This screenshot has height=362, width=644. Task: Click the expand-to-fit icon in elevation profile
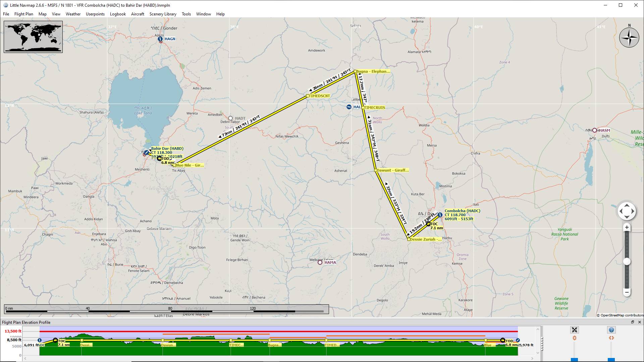[x=575, y=330]
